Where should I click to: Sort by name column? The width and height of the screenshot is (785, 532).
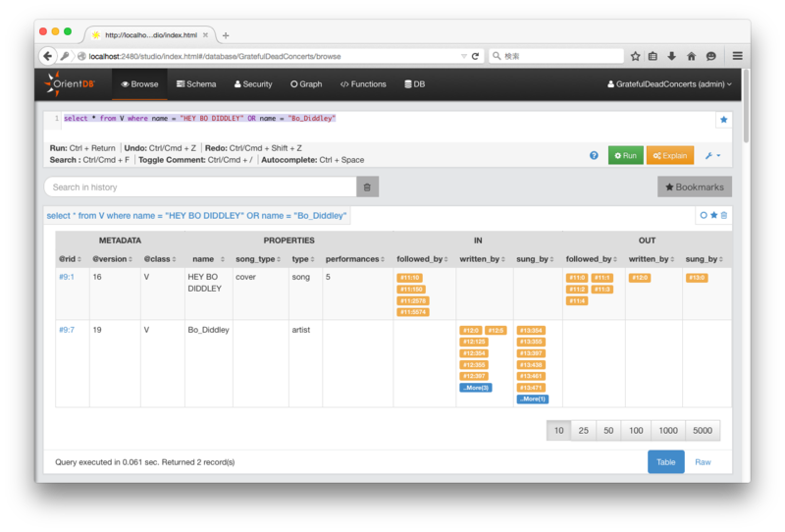tap(208, 259)
